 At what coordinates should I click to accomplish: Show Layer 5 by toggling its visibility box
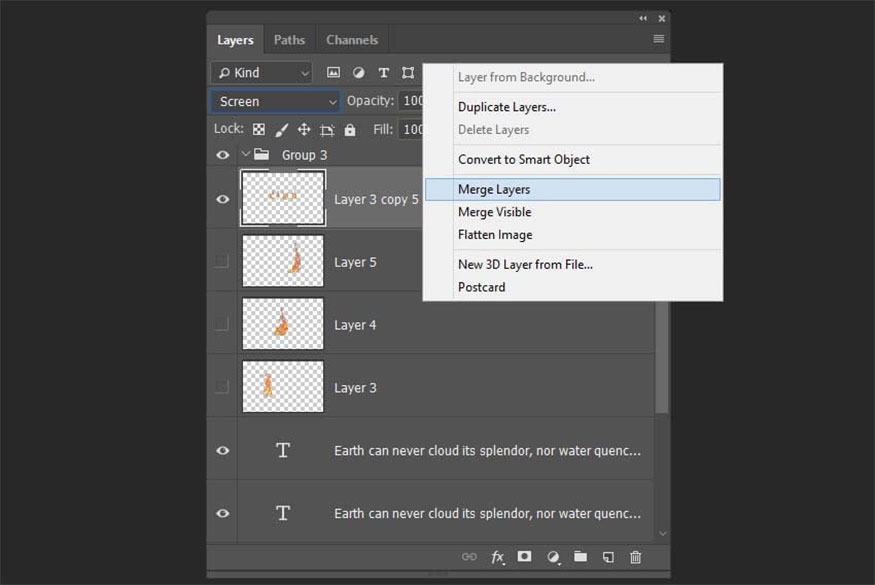[222, 262]
